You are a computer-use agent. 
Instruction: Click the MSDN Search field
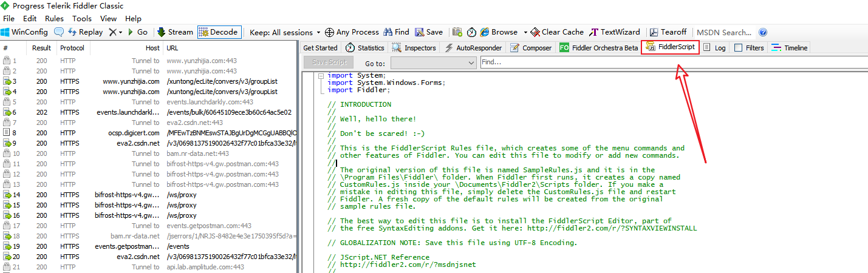[x=724, y=32]
